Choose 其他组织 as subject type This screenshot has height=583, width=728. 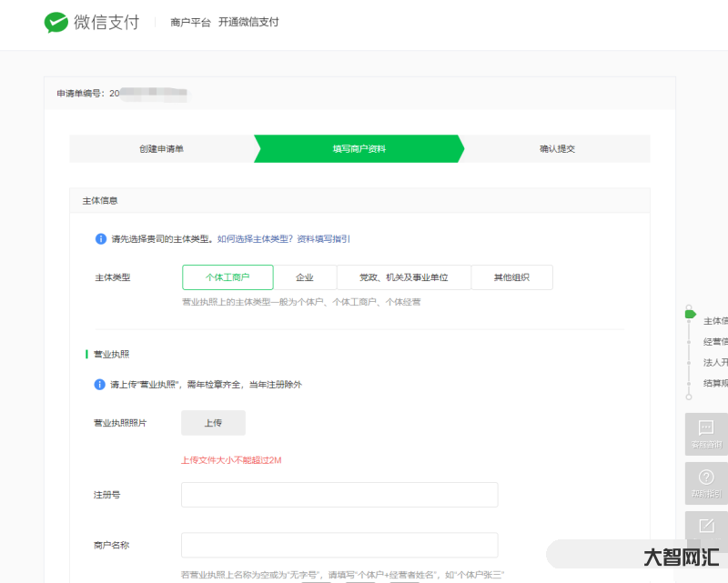click(511, 277)
